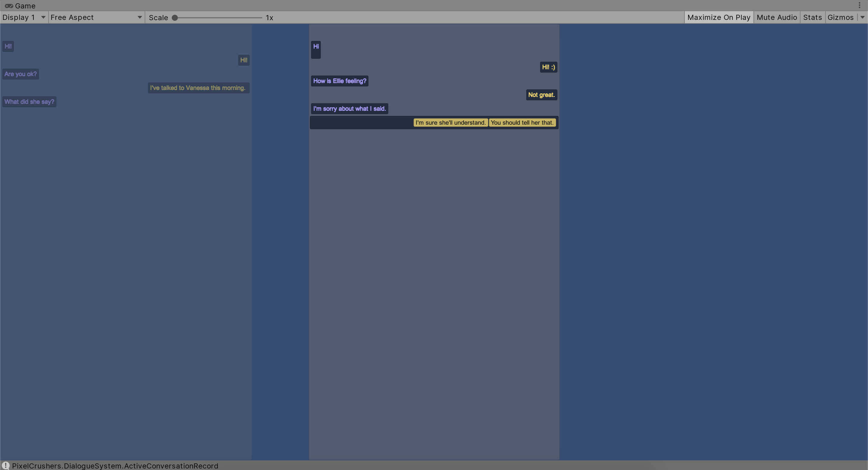Toggle Mute Audio
The height and width of the screenshot is (470, 868).
[x=776, y=17]
